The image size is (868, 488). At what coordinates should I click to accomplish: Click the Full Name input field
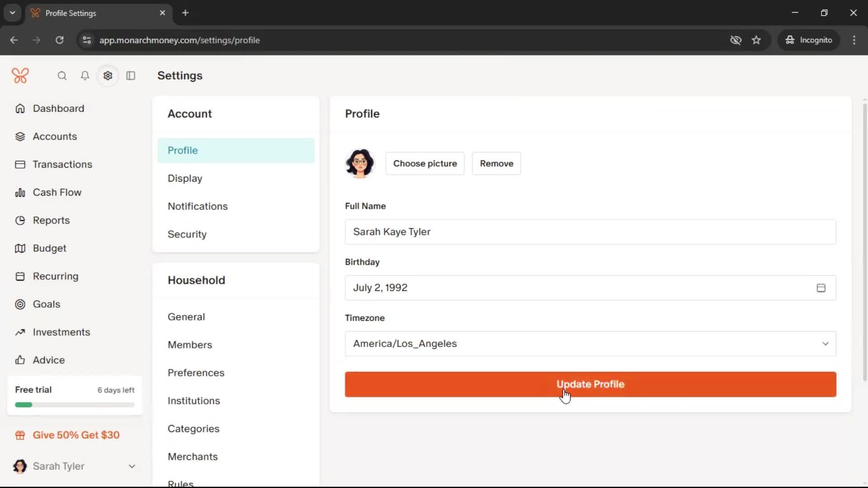point(590,232)
